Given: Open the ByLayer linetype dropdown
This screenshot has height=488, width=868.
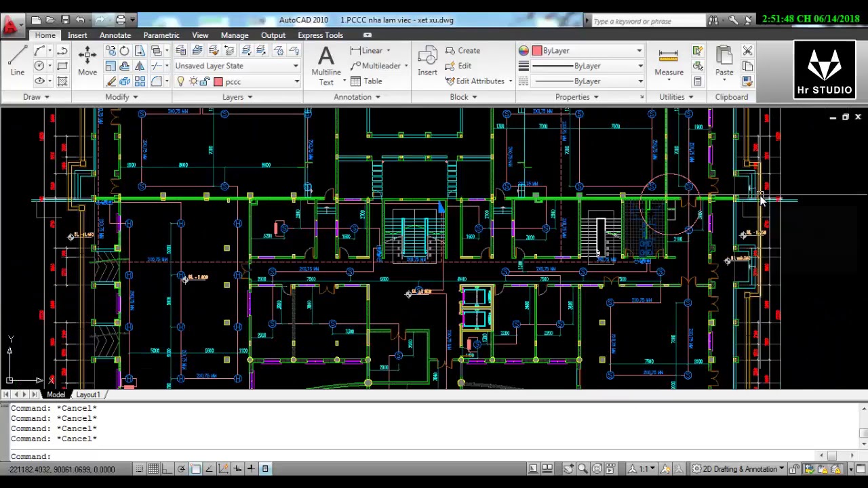Looking at the screenshot, I should 587,81.
